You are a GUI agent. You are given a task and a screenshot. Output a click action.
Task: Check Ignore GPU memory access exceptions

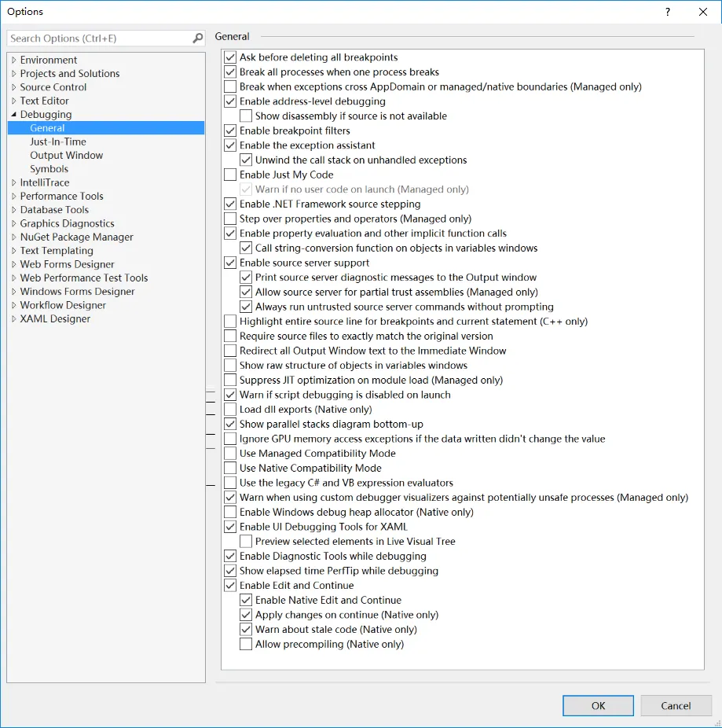pyautogui.click(x=230, y=439)
